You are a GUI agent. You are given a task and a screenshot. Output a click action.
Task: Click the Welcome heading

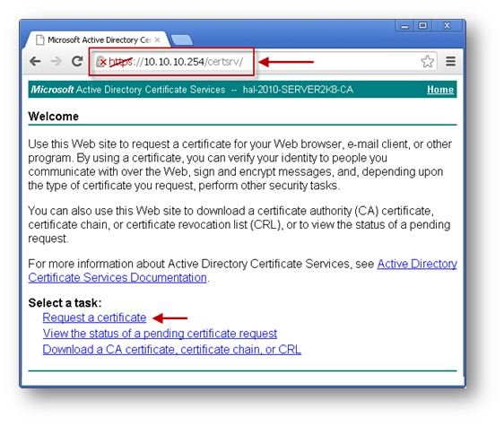click(53, 117)
